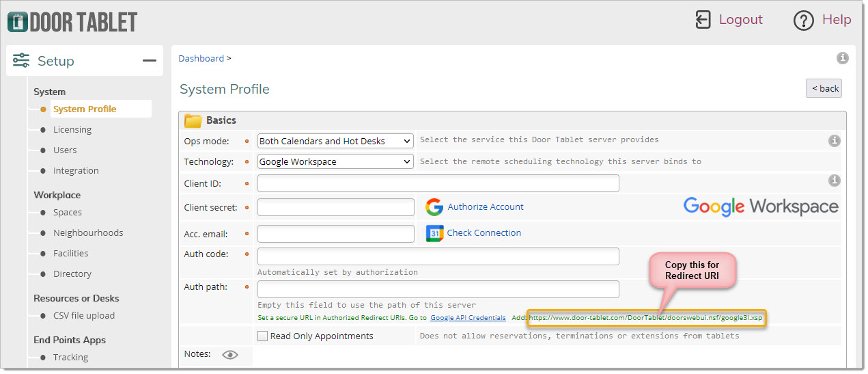Open the Ops mode dropdown
Screen dimensions: 868x374
tap(335, 141)
